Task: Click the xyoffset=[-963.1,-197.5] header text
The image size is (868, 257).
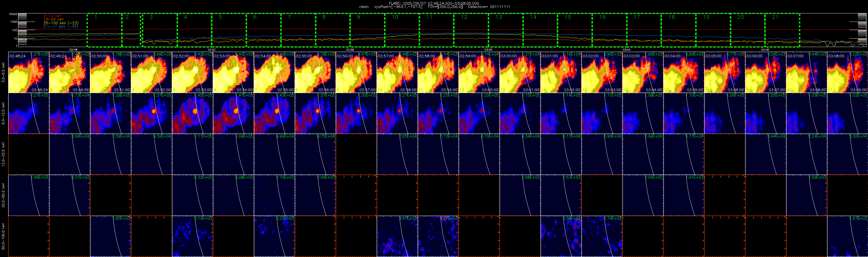Action: point(398,7)
